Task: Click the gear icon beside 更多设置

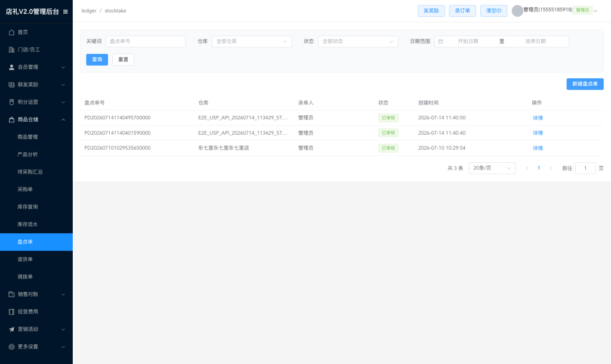Action: (12, 347)
